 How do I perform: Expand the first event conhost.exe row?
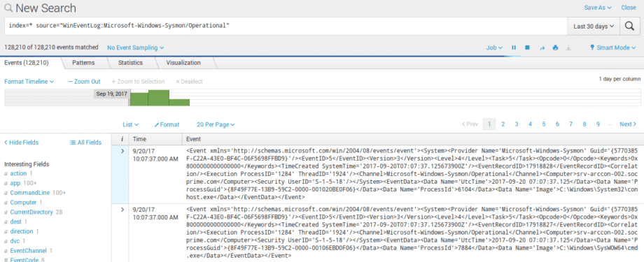(122, 152)
